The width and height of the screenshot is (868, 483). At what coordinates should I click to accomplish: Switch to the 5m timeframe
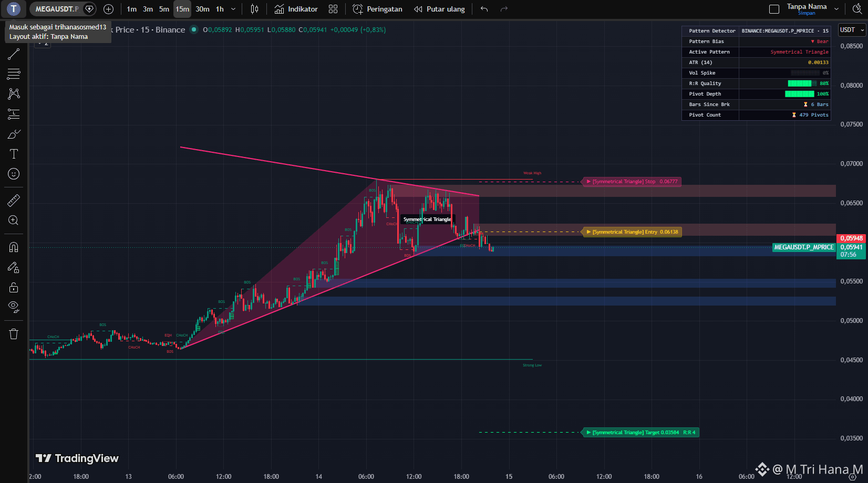[164, 9]
